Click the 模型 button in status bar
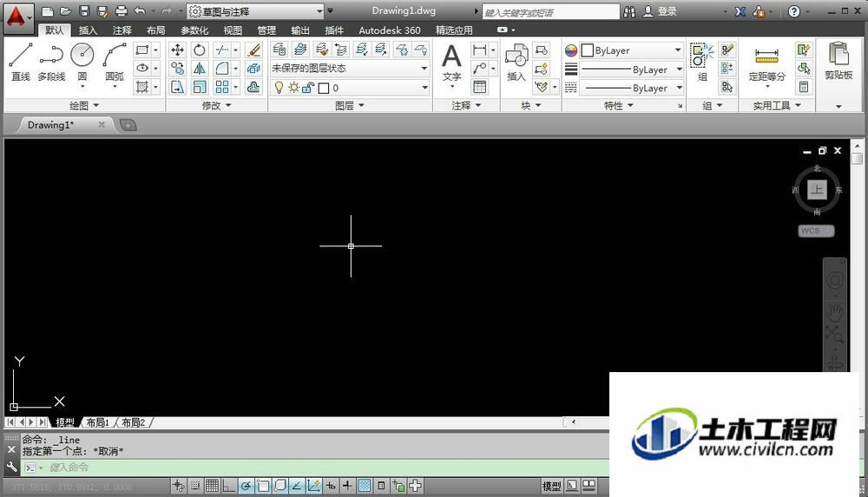Screen dimensions: 868x497 click(x=551, y=486)
